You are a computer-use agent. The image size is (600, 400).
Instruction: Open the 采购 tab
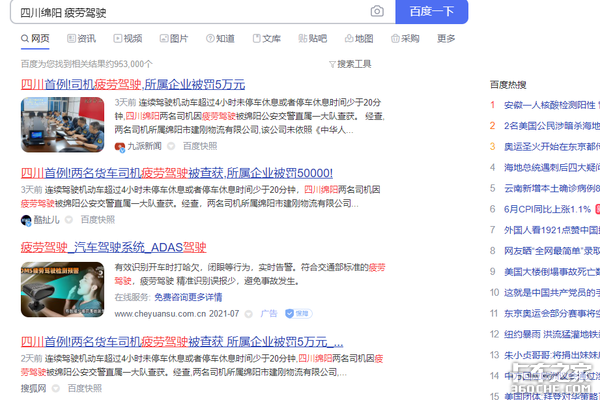coord(405,38)
